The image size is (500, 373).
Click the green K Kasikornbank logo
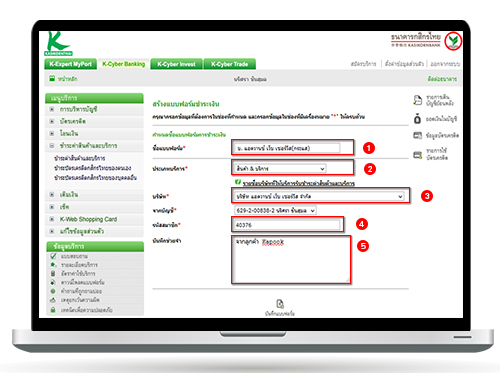pyautogui.click(x=58, y=43)
